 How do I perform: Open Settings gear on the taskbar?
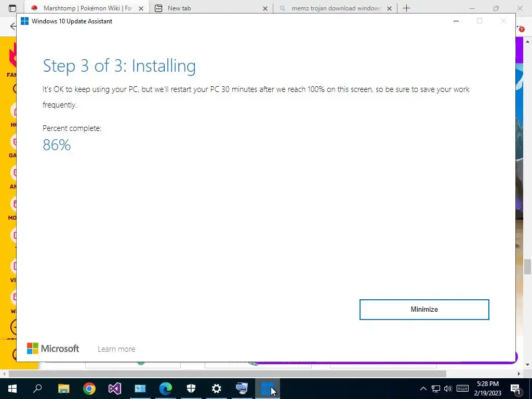pyautogui.click(x=217, y=389)
